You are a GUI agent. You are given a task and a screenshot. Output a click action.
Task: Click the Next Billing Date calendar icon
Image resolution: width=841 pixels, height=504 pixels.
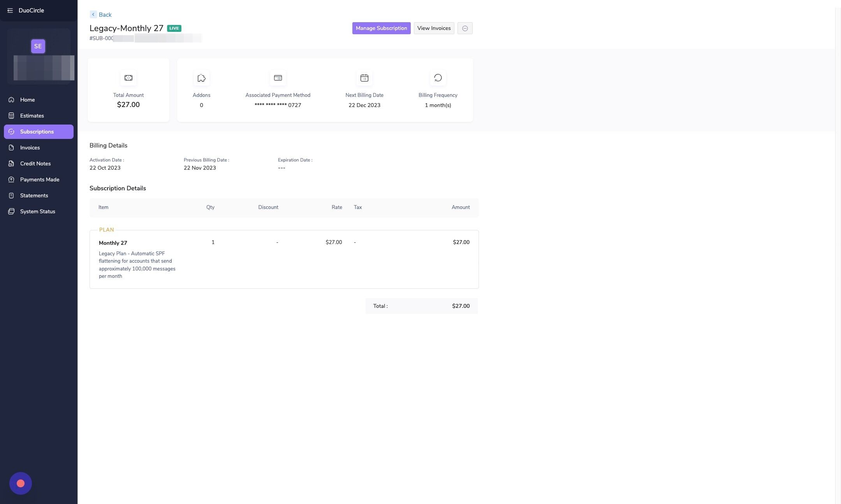click(x=364, y=78)
